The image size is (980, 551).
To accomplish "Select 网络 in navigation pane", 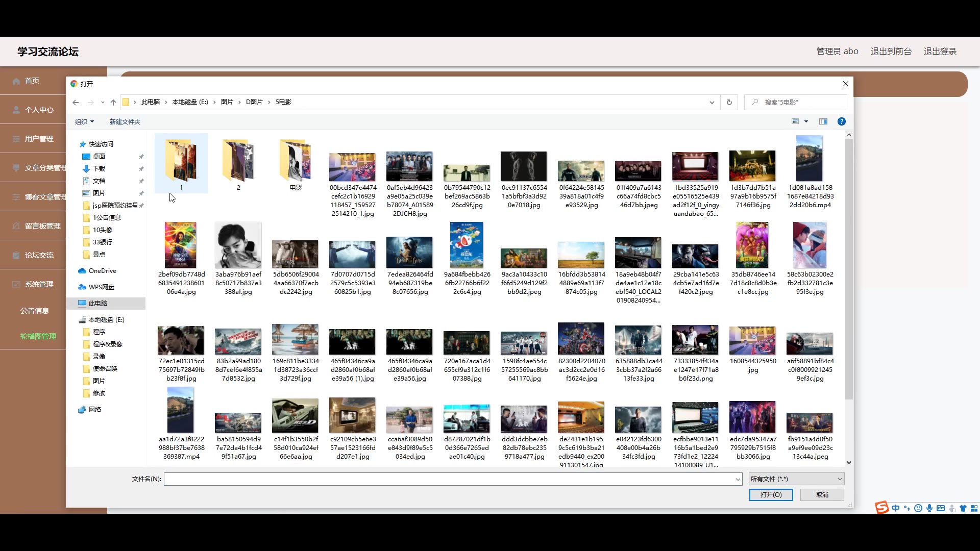I will point(95,410).
